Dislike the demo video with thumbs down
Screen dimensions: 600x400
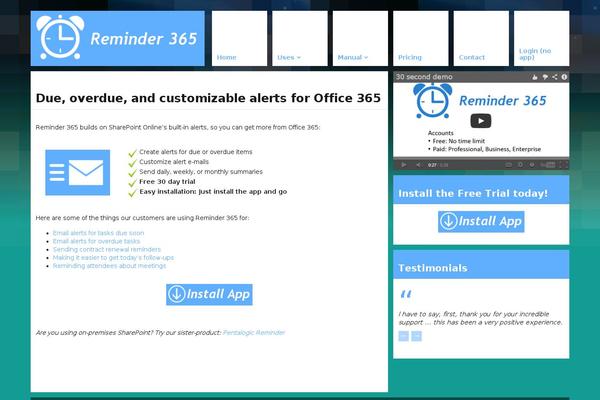[x=545, y=77]
